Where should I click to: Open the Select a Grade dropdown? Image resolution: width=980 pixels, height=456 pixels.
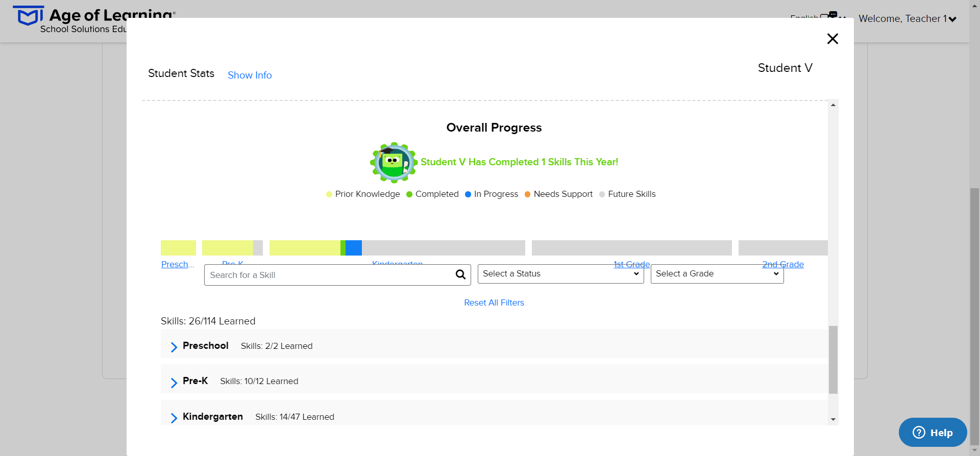[x=717, y=274]
